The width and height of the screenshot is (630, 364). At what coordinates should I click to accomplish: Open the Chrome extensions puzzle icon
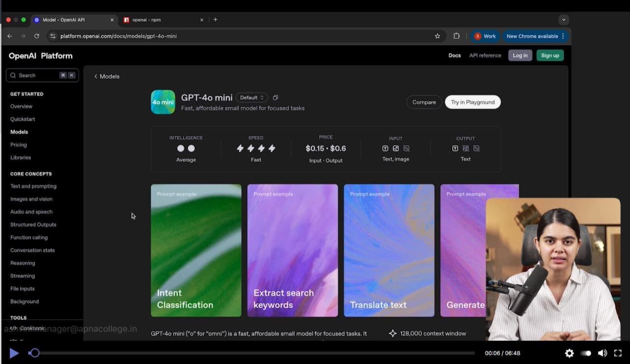(456, 36)
